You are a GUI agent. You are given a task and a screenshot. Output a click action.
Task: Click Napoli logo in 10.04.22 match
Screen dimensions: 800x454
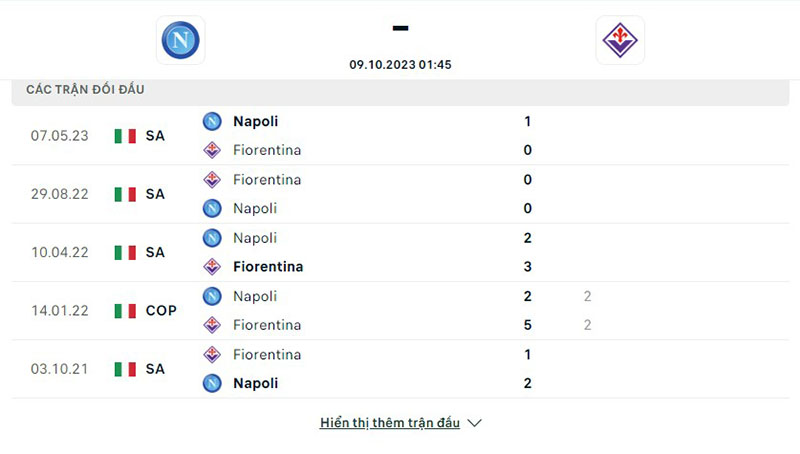coord(212,238)
